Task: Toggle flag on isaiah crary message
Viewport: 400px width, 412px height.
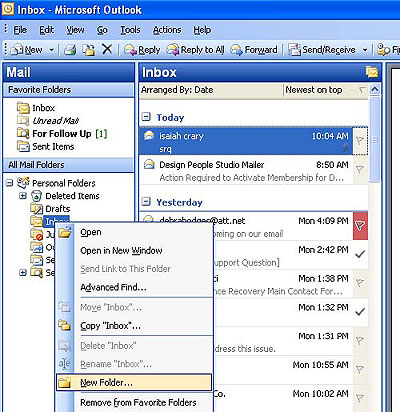Action: pyautogui.click(x=360, y=140)
